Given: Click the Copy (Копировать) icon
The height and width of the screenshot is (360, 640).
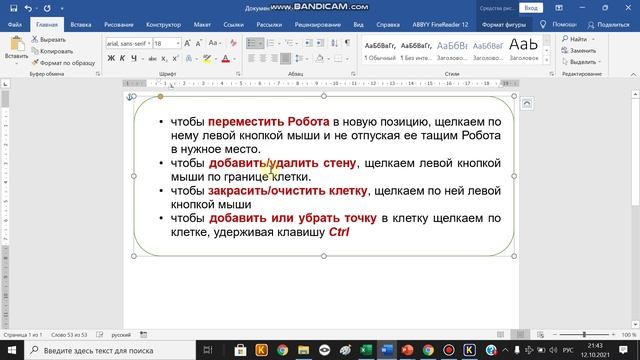Looking at the screenshot, I should tap(35, 51).
